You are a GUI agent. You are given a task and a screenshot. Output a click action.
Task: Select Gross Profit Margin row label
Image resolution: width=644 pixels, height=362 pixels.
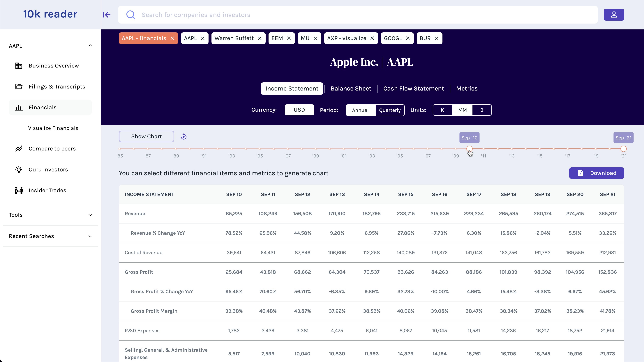click(154, 311)
